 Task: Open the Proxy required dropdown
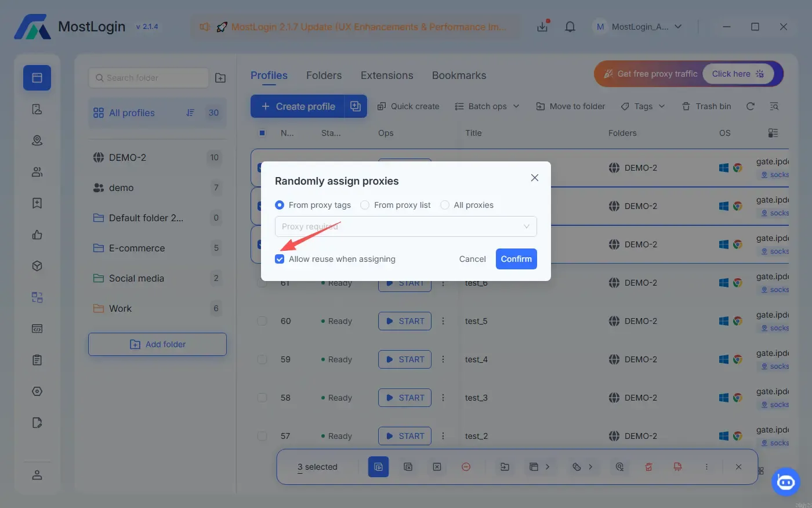click(406, 226)
